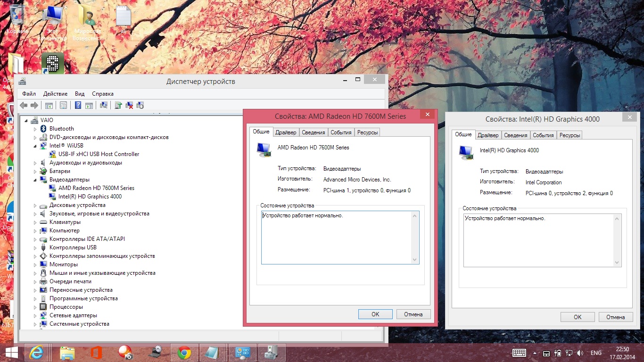Click OK in AMD Radeon properties dialog
Screen dimensions: 644x362
pyautogui.click(x=375, y=314)
